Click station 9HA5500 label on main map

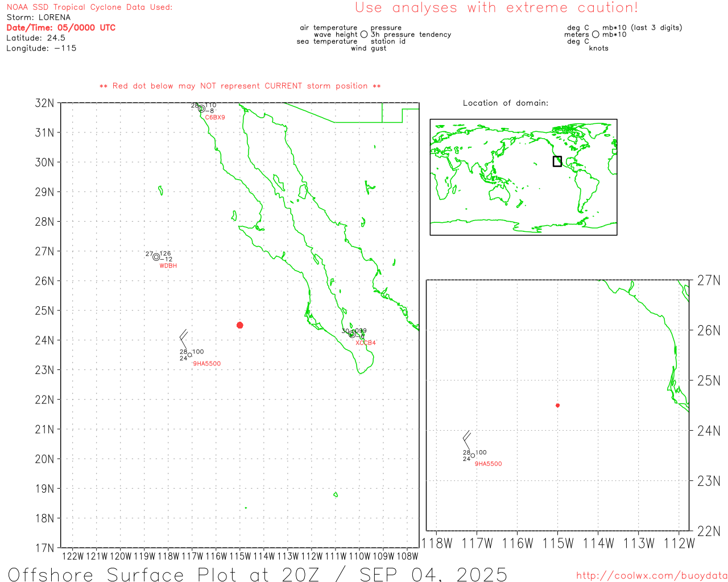pyautogui.click(x=207, y=364)
